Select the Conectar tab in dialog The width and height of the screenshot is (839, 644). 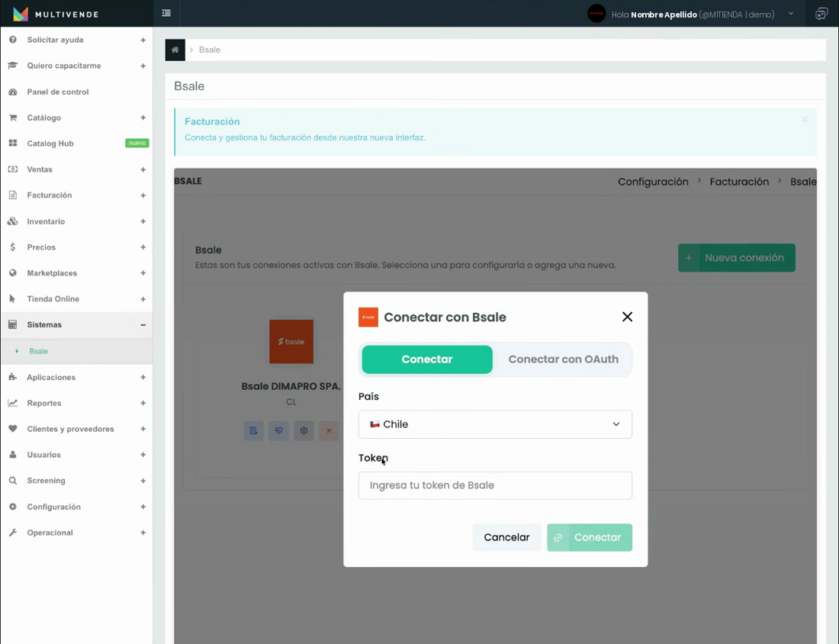point(427,359)
